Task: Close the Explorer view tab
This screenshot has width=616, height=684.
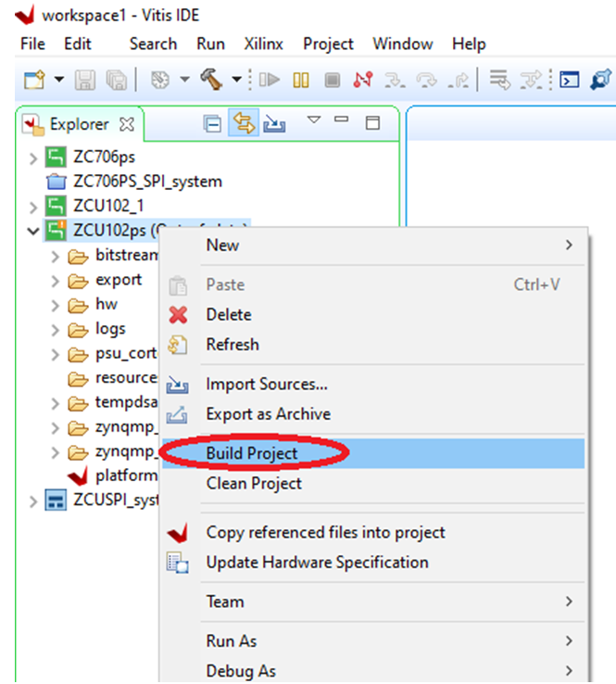Action: coord(128,124)
